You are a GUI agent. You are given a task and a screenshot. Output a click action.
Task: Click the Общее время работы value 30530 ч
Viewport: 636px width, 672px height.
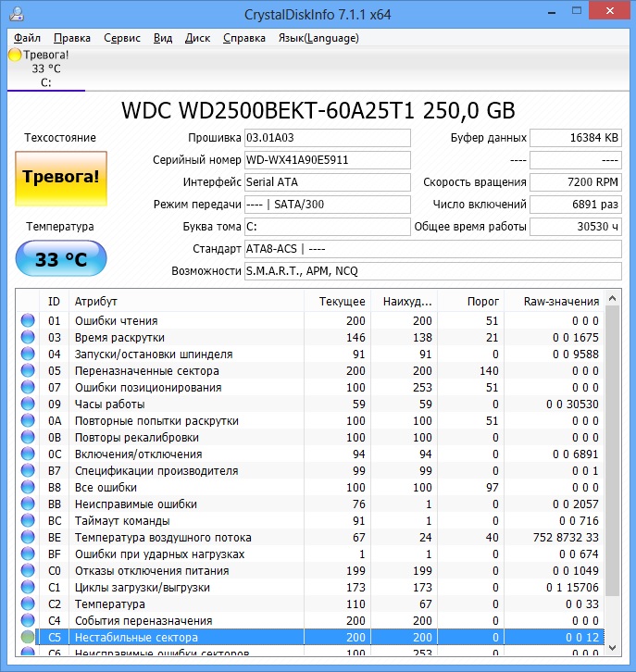pos(576,227)
